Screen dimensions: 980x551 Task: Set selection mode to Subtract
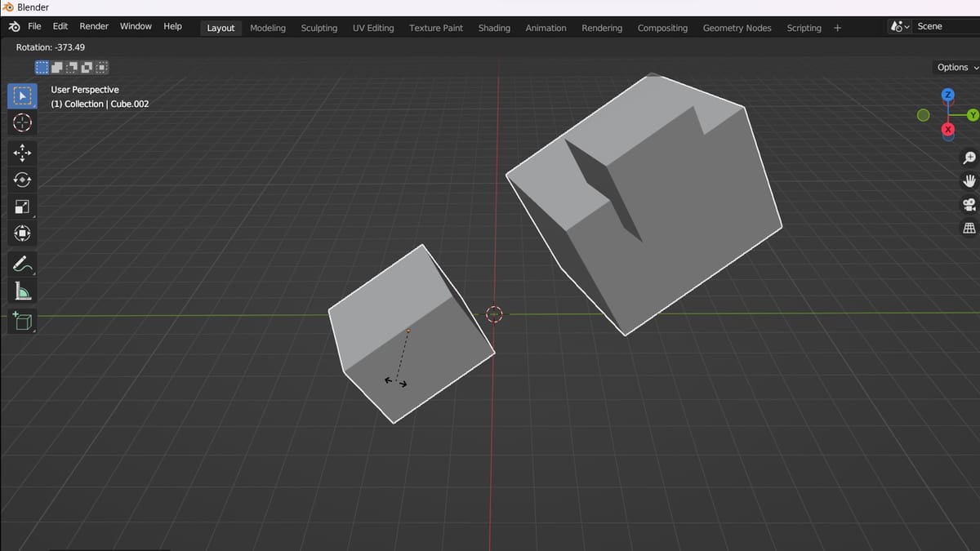[72, 67]
